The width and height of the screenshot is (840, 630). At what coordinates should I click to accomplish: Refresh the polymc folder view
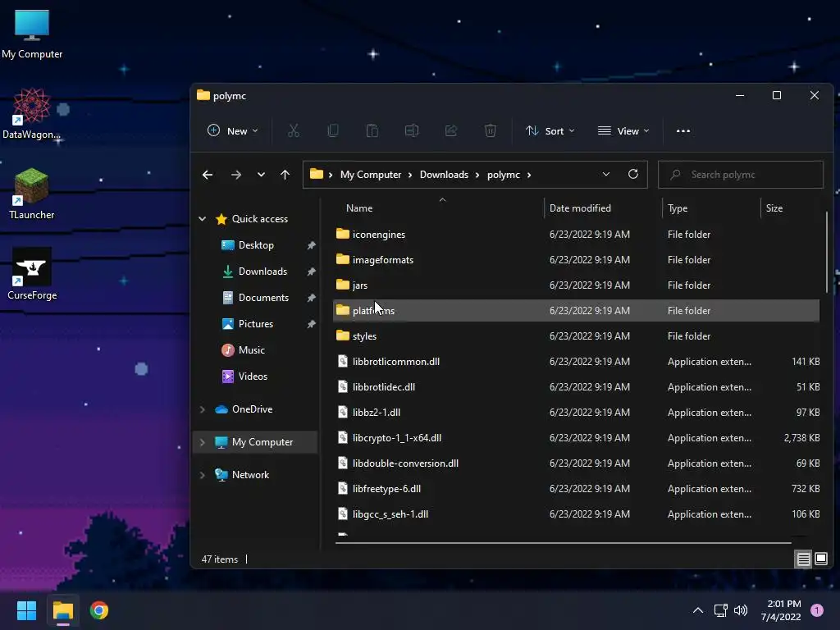(x=633, y=174)
